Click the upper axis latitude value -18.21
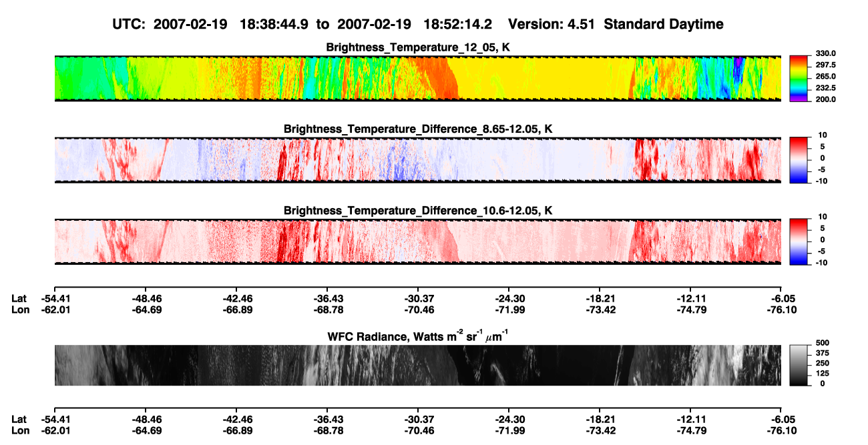The image size is (868, 445). click(x=600, y=298)
